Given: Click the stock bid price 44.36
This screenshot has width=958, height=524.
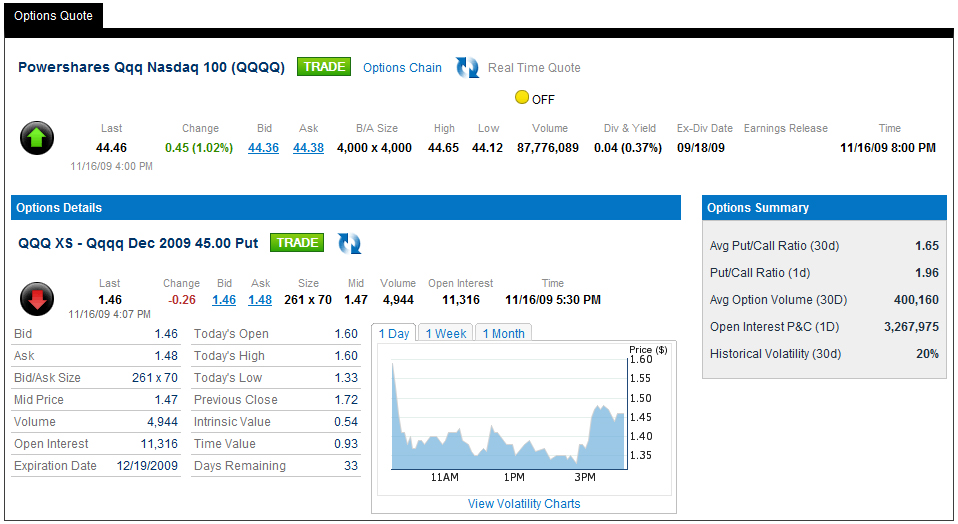Looking at the screenshot, I should point(263,148).
